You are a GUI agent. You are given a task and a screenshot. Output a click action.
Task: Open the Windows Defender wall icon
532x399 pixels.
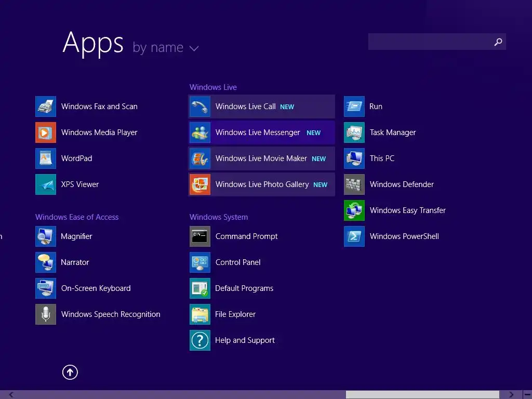tap(354, 184)
